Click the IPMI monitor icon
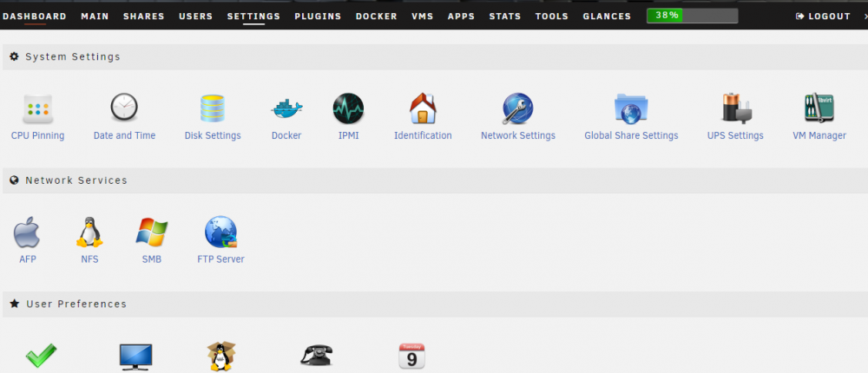The height and width of the screenshot is (373, 868). pos(348,108)
